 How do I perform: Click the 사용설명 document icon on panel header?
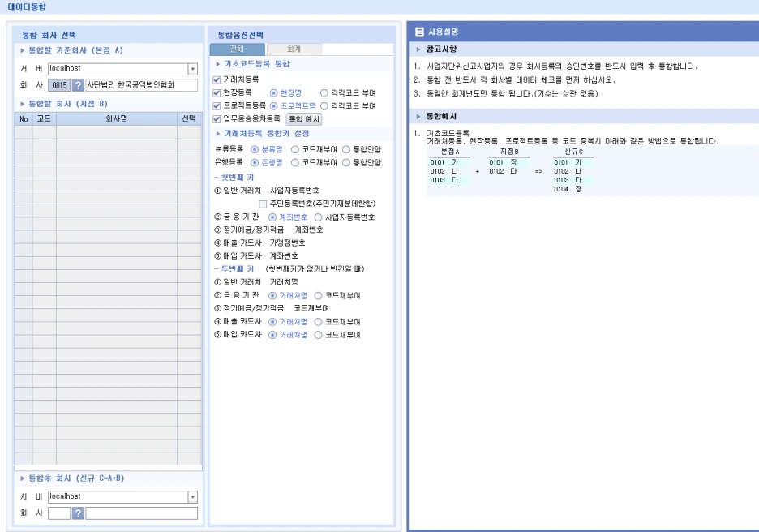pyautogui.click(x=418, y=32)
